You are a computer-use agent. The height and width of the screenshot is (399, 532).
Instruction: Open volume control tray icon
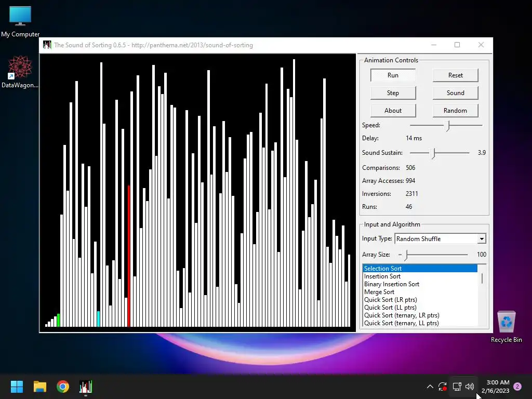click(x=470, y=387)
